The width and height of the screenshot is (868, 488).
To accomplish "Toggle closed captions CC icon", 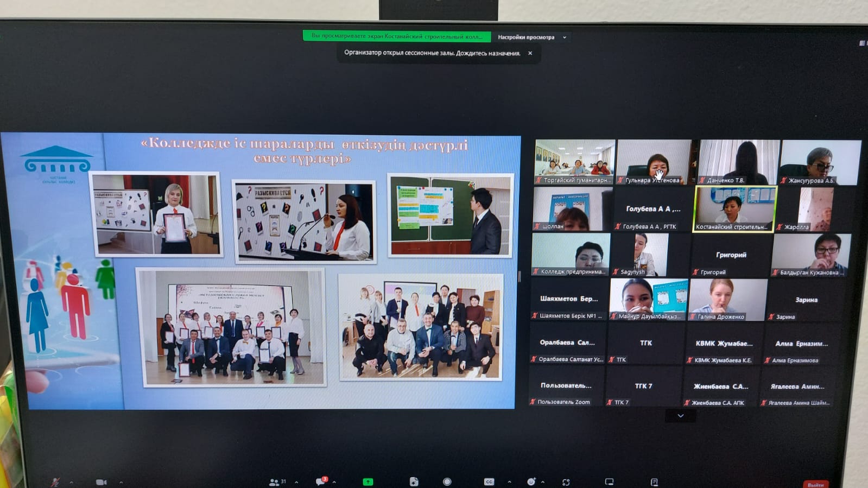I will [489, 482].
